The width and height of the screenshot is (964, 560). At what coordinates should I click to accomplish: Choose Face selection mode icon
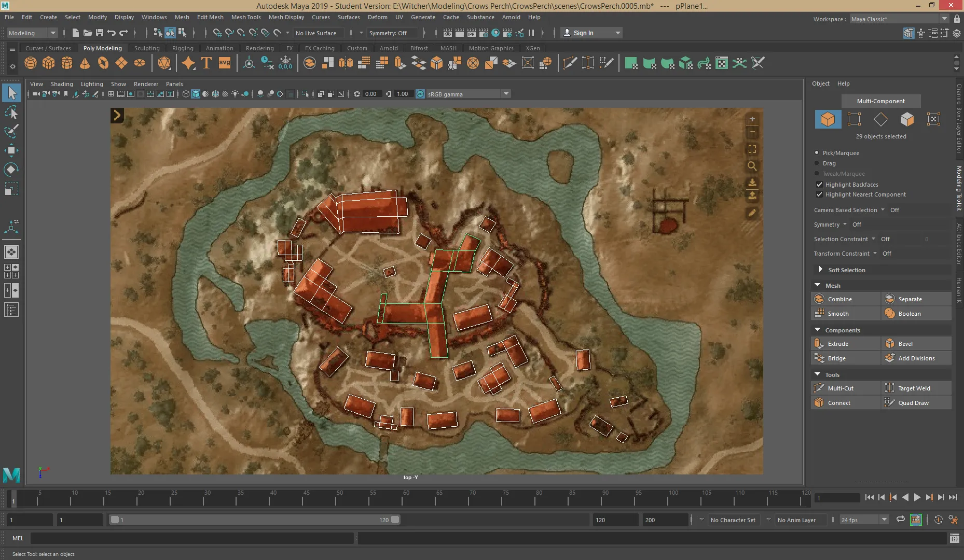click(907, 119)
